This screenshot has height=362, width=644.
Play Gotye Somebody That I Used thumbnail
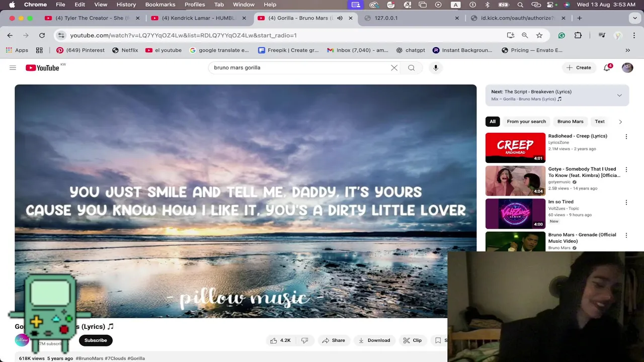point(515,181)
